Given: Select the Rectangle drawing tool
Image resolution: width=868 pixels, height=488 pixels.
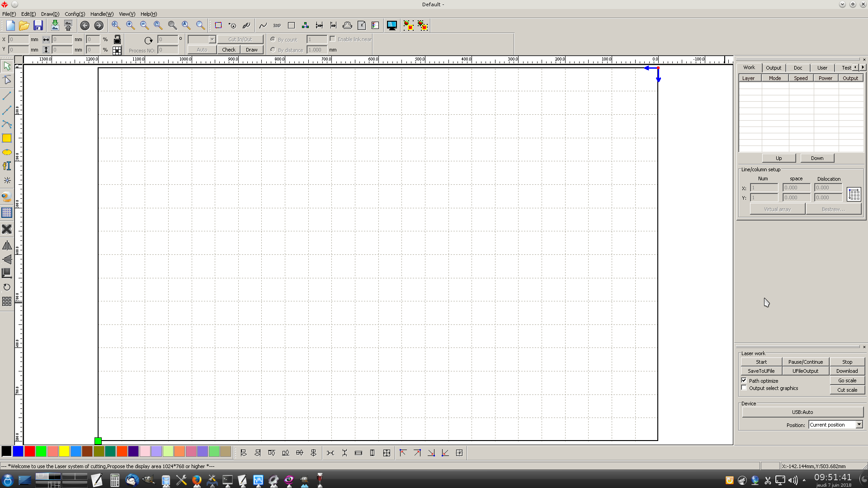Looking at the screenshot, I should tap(7, 138).
